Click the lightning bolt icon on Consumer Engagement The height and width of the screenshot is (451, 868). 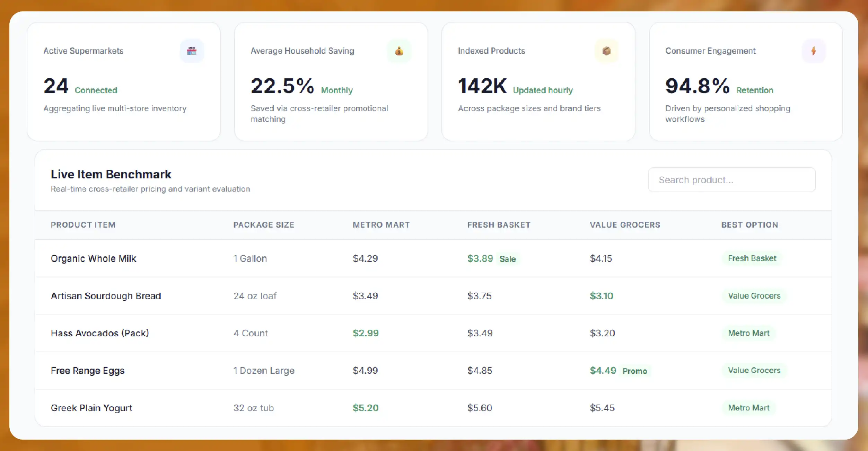click(814, 51)
